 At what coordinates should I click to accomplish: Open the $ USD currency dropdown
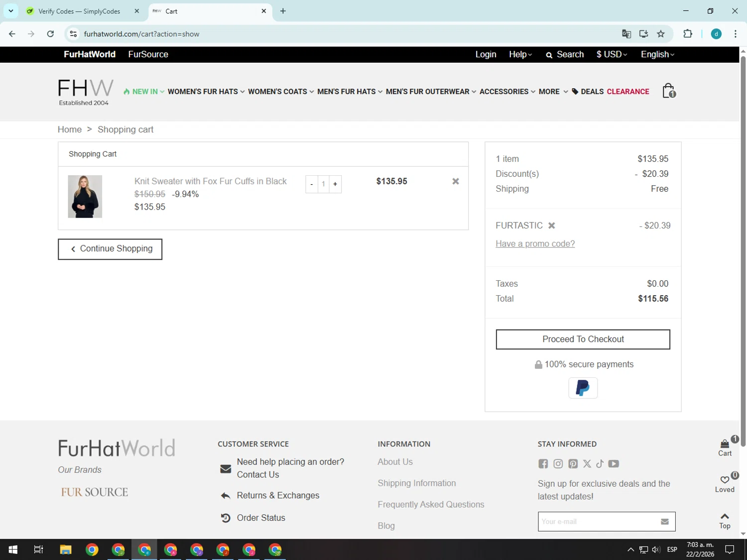(612, 54)
